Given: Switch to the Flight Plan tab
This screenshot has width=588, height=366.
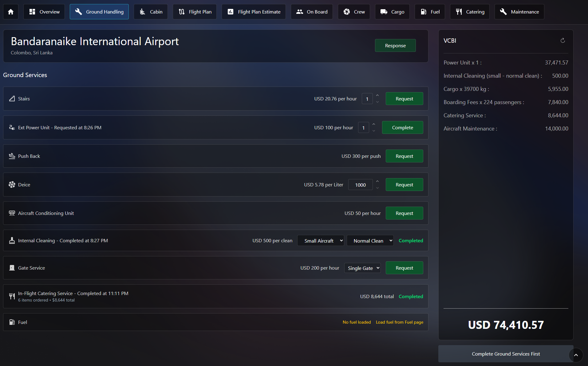Looking at the screenshot, I should tap(195, 12).
